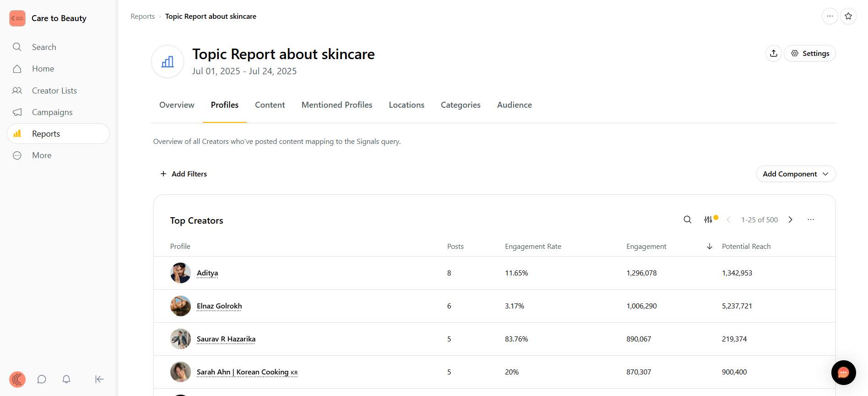Click the share/export upload icon
The height and width of the screenshot is (396, 868).
click(774, 53)
